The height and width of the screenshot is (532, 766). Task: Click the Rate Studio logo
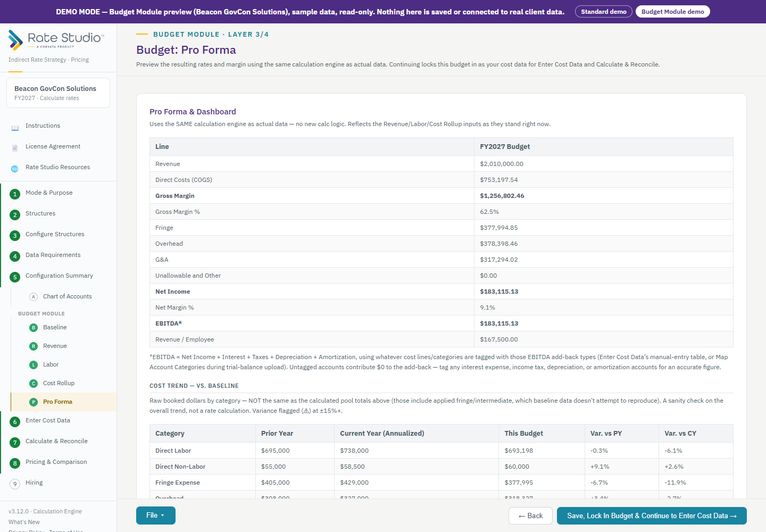tap(56, 39)
